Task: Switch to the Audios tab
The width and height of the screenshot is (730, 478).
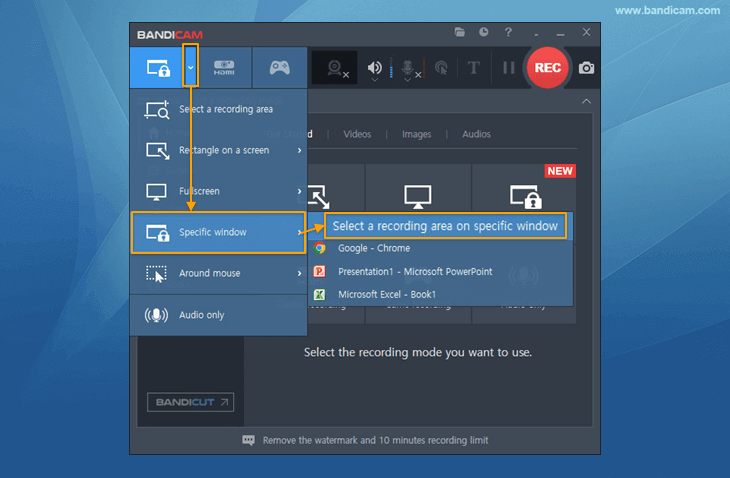Action: (x=476, y=135)
